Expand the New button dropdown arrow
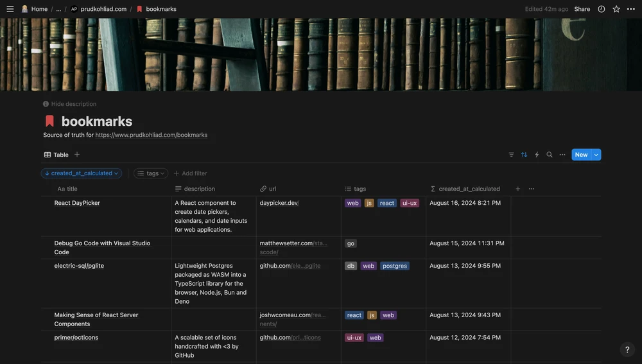The image size is (642, 364). pos(596,155)
